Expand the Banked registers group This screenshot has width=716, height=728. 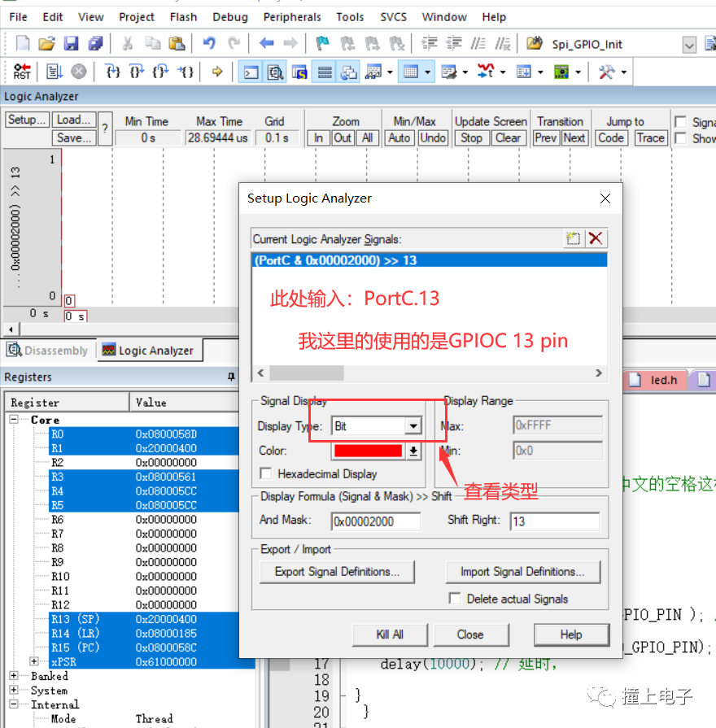click(11, 675)
